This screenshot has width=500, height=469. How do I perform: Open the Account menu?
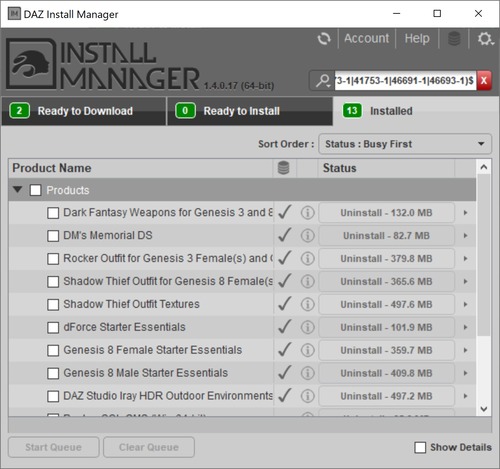pos(366,38)
